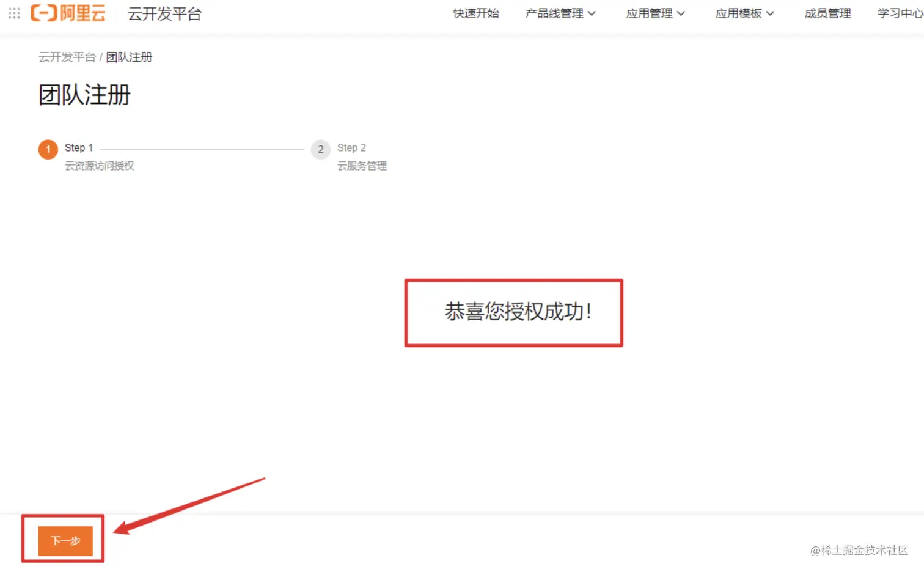Expand the 应用管理 dropdown
This screenshot has width=924, height=572.
click(655, 13)
